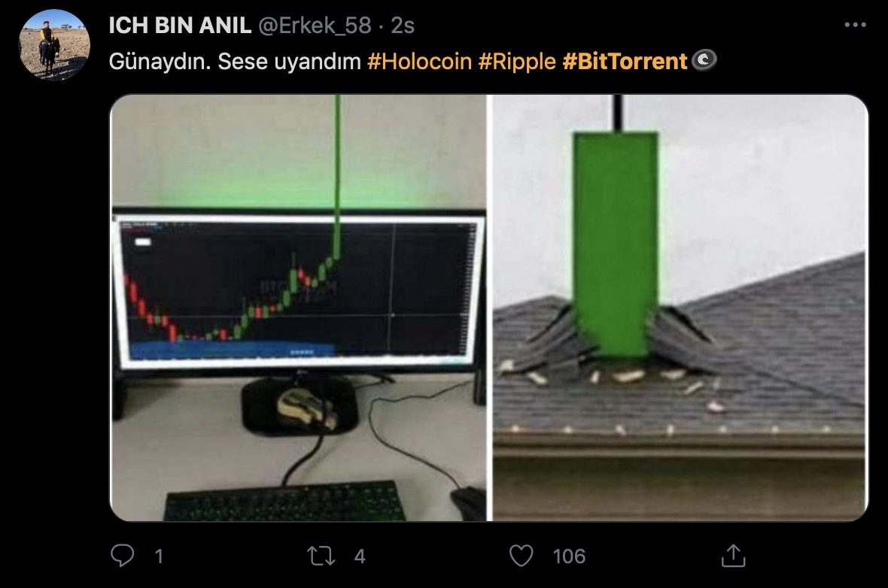Click the retweet count 4
Image resolution: width=888 pixels, height=588 pixels.
point(360,556)
